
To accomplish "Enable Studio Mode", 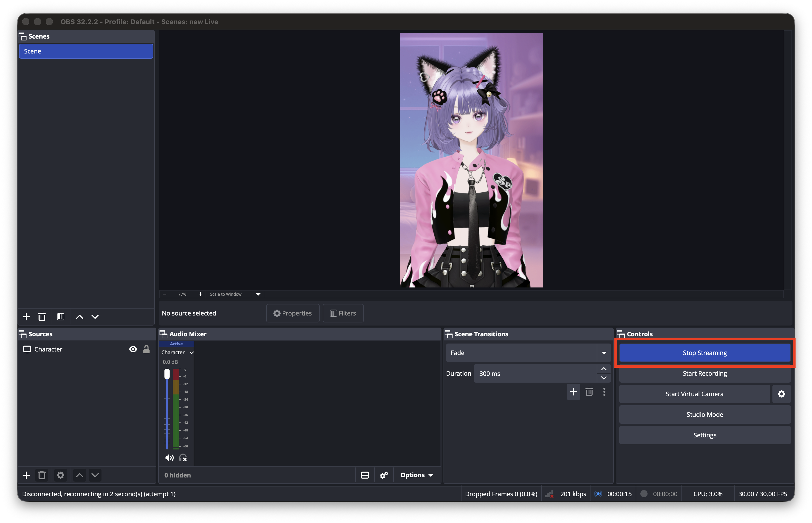I will pyautogui.click(x=705, y=415).
